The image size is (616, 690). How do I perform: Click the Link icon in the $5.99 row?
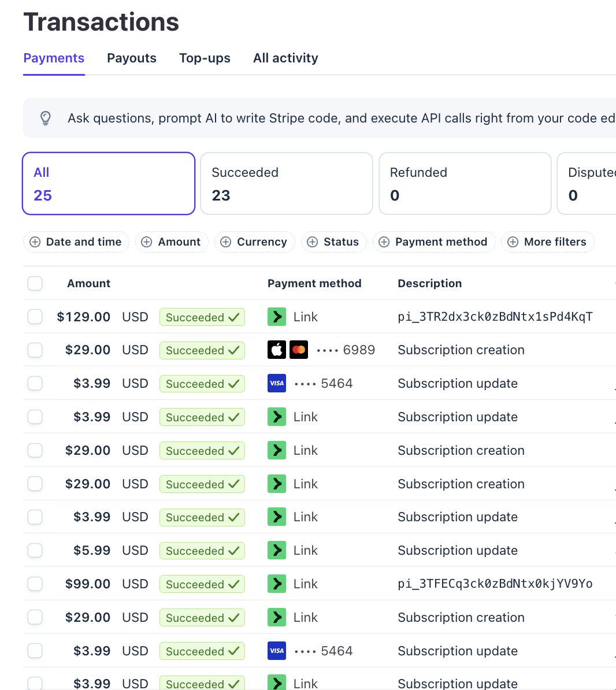click(277, 550)
